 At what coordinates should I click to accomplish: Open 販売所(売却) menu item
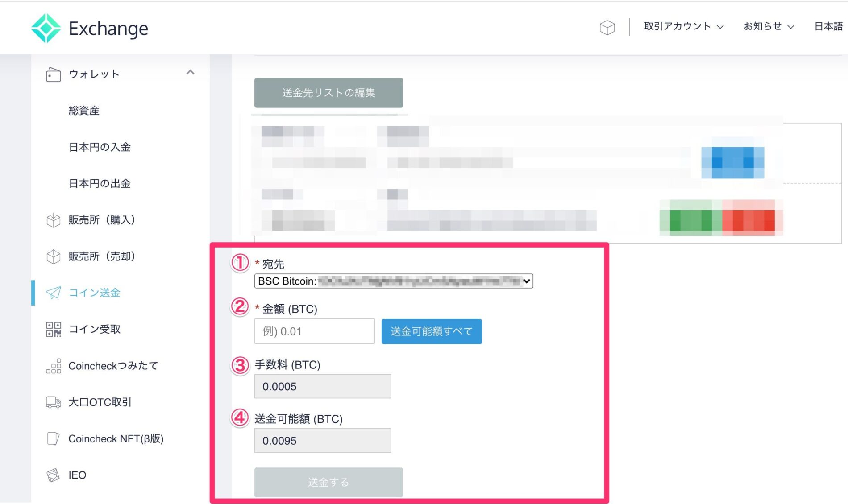(x=102, y=256)
